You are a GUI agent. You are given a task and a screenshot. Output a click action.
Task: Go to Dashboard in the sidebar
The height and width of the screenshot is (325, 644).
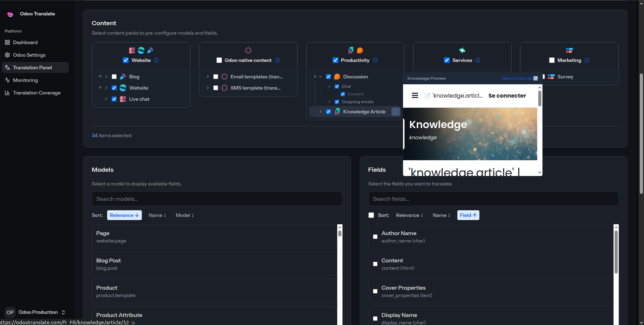click(x=35, y=42)
